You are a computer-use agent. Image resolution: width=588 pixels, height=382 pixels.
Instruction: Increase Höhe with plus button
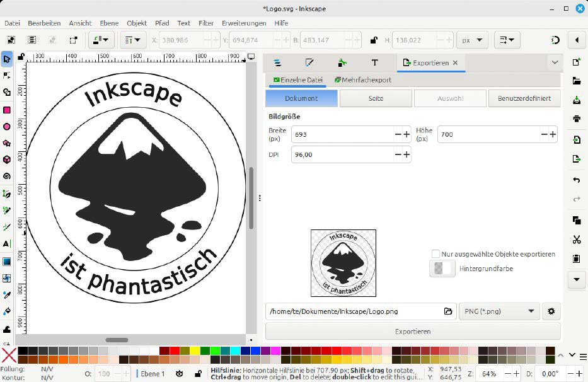coord(553,134)
